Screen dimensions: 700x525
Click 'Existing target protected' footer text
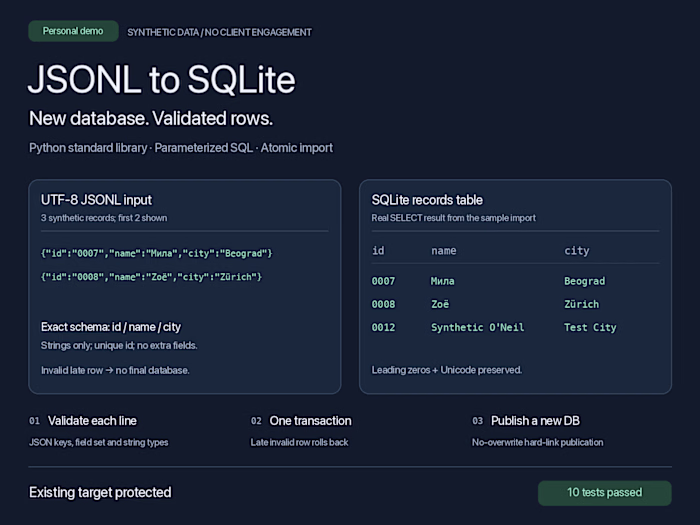(x=100, y=492)
